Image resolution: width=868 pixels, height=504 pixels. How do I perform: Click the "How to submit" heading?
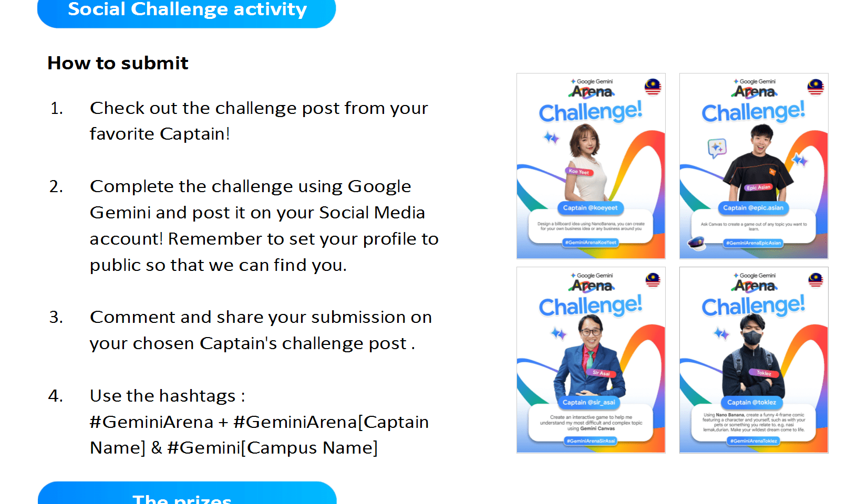coord(118,63)
